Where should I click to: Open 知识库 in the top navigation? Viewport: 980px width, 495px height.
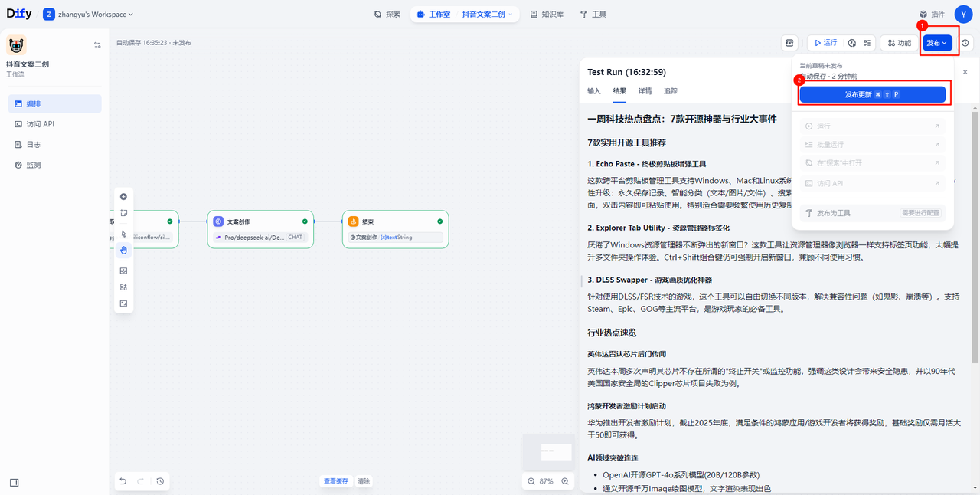[x=547, y=15]
